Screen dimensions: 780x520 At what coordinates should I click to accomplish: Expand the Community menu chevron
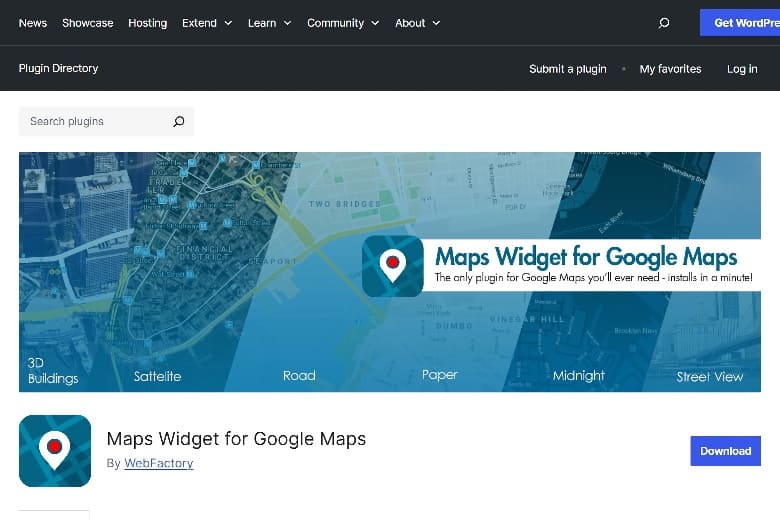[x=376, y=23]
